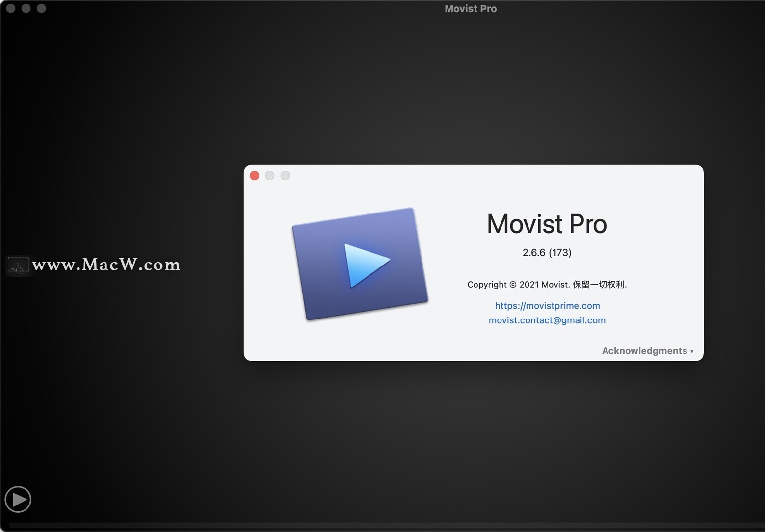Select the Copyright © 2021 Movist text
This screenshot has height=532, width=765.
point(547,285)
